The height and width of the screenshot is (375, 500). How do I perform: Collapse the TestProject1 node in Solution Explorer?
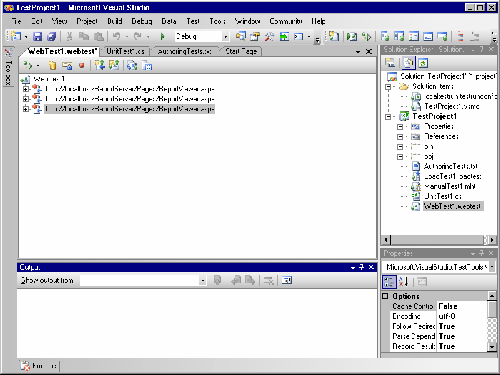point(388,117)
